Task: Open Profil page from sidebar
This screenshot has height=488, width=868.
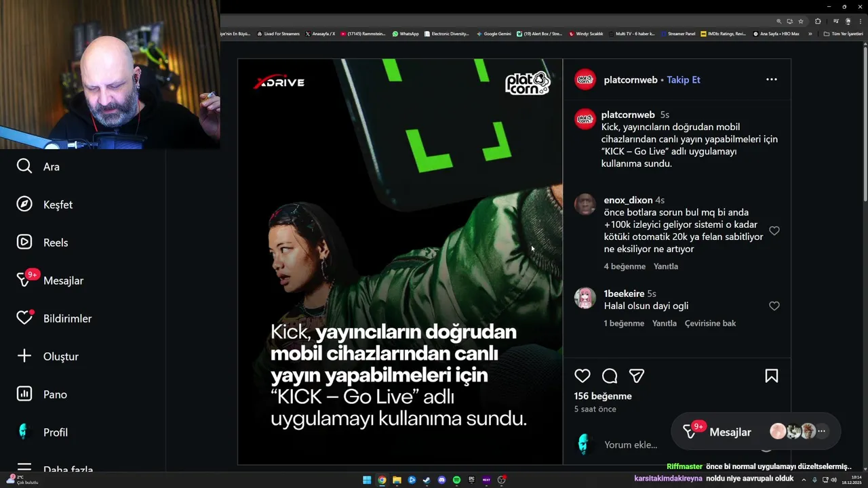Action: pyautogui.click(x=42, y=432)
